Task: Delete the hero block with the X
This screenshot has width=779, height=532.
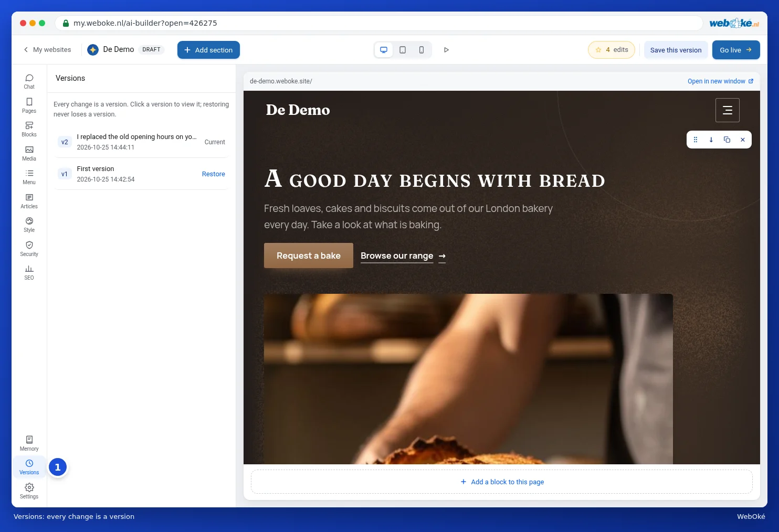Action: point(743,140)
